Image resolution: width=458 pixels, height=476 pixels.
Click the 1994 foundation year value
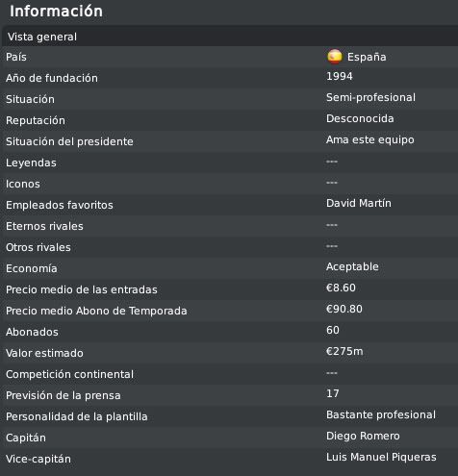click(x=340, y=76)
